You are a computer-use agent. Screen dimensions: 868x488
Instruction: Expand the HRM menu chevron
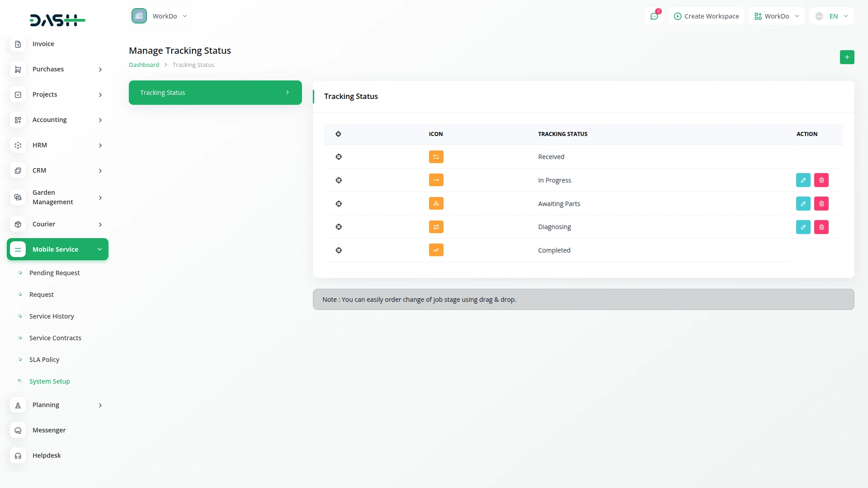100,145
